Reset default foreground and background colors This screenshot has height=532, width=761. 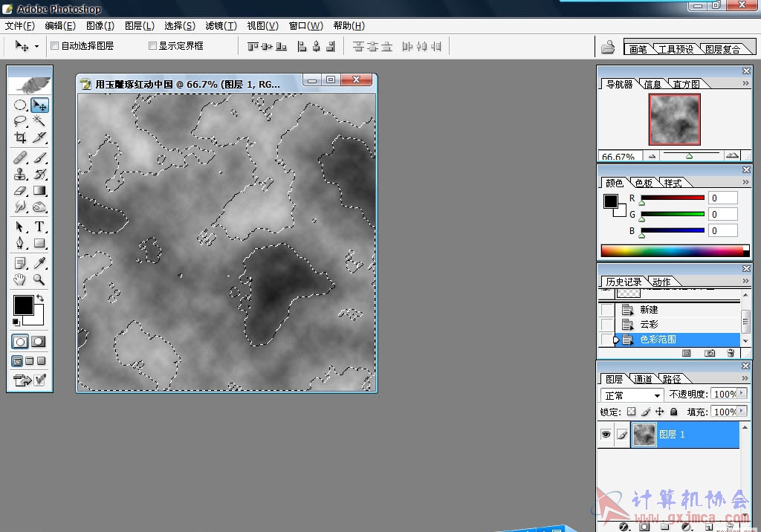point(16,322)
